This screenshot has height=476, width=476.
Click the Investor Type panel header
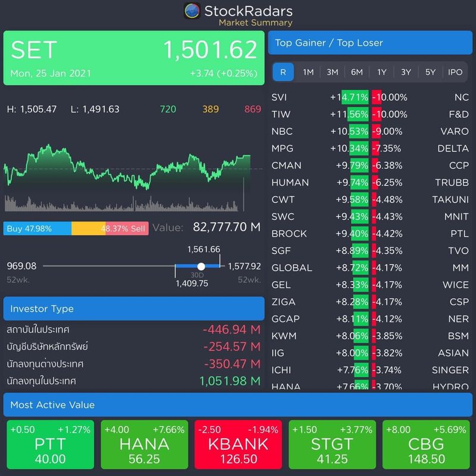click(x=134, y=308)
